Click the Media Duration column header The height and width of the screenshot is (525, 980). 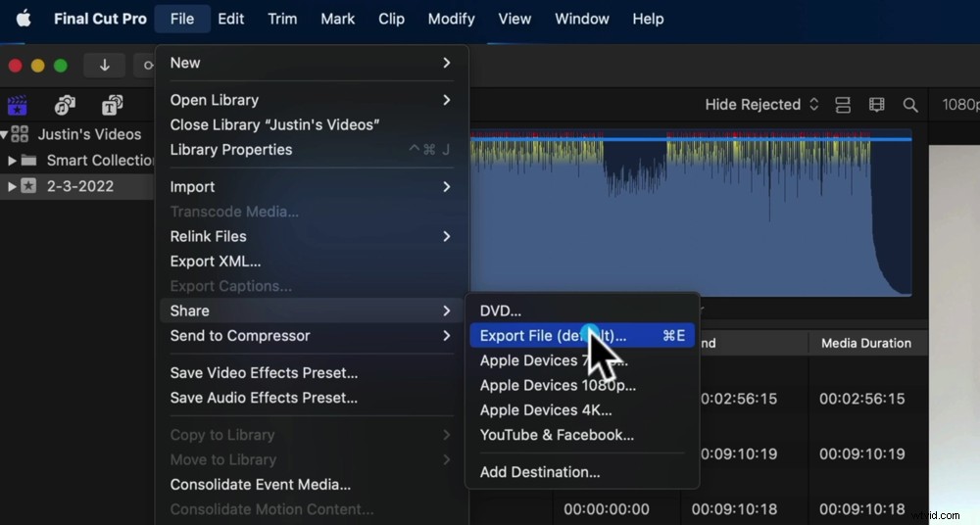pos(866,343)
